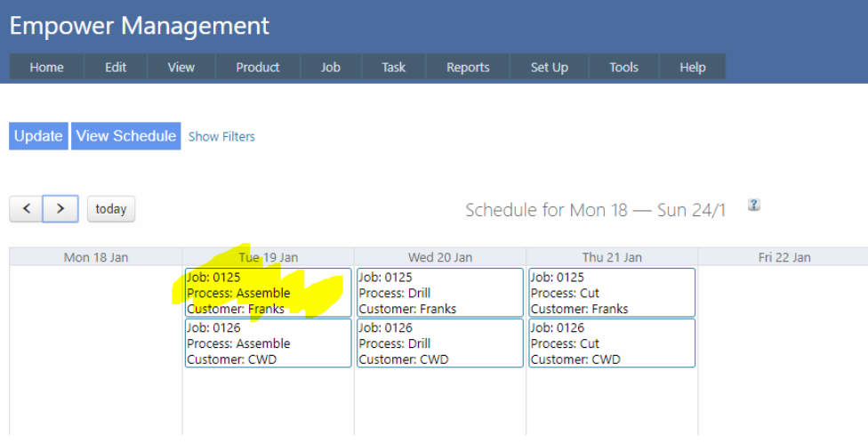Open the Task menu
868x444 pixels.
pos(394,68)
